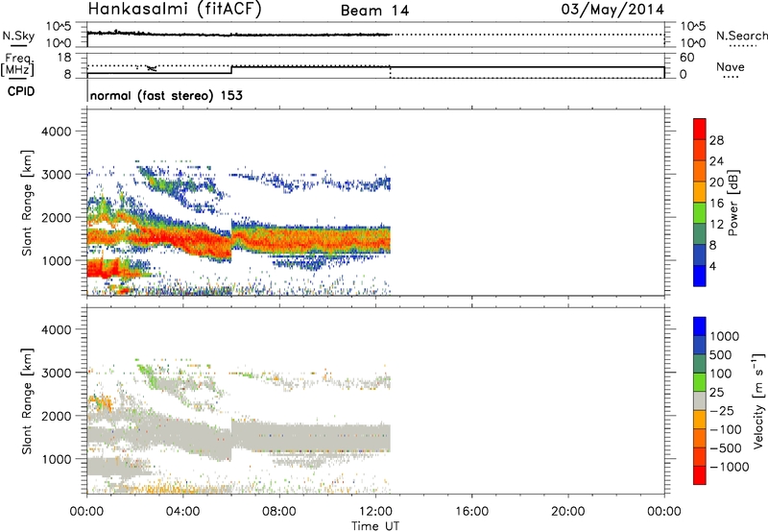Click the "N.Search" legend label
Screen dimensions: 768x532
pos(742,36)
